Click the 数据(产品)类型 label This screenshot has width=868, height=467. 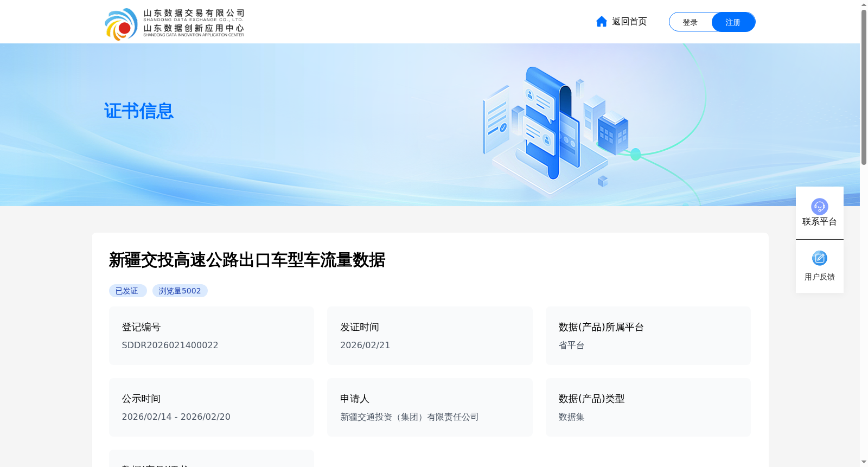click(x=591, y=399)
